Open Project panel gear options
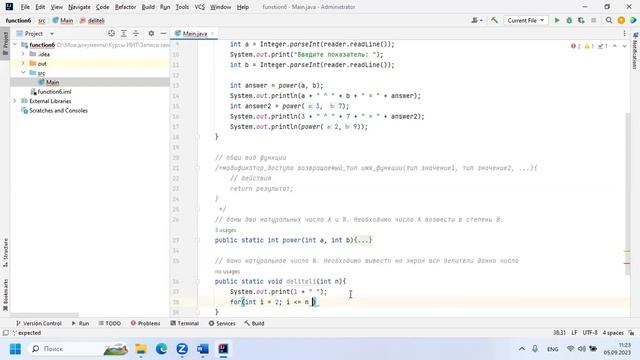The height and width of the screenshot is (360, 640). click(151, 33)
